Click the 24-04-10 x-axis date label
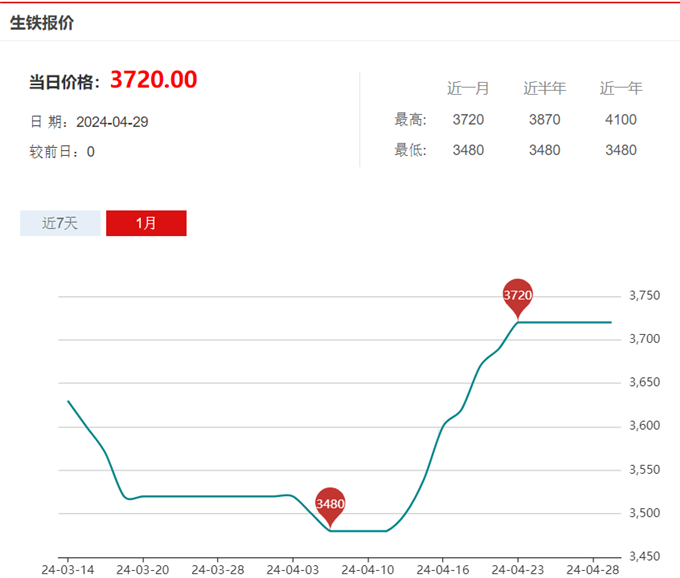 coord(366,569)
